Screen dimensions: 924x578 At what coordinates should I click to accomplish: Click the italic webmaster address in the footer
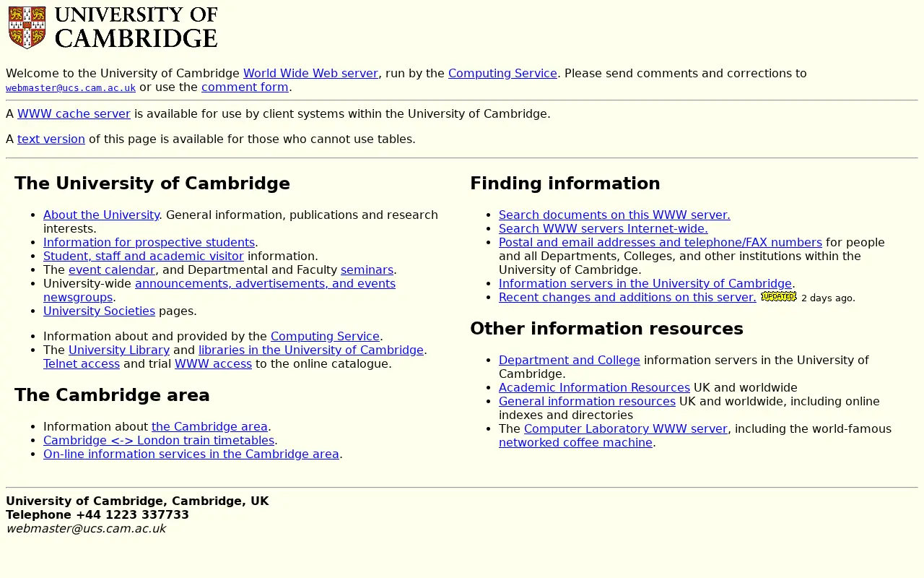point(86,529)
